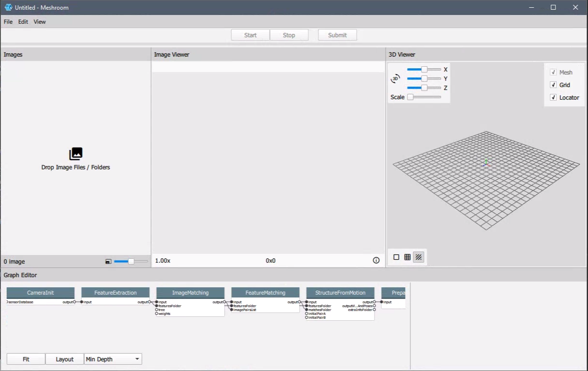The height and width of the screenshot is (371, 588).
Task: Click StructureFromMotion initialPairA pin
Action: [x=307, y=313]
